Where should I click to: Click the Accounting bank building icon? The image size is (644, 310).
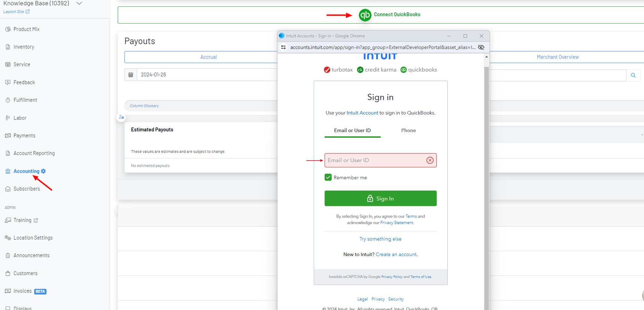coord(8,171)
